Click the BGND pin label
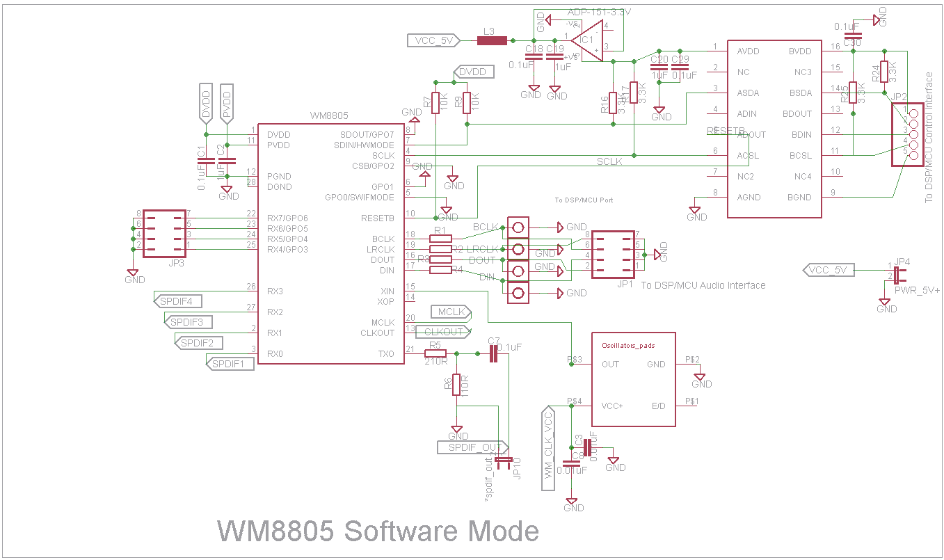 (x=800, y=197)
